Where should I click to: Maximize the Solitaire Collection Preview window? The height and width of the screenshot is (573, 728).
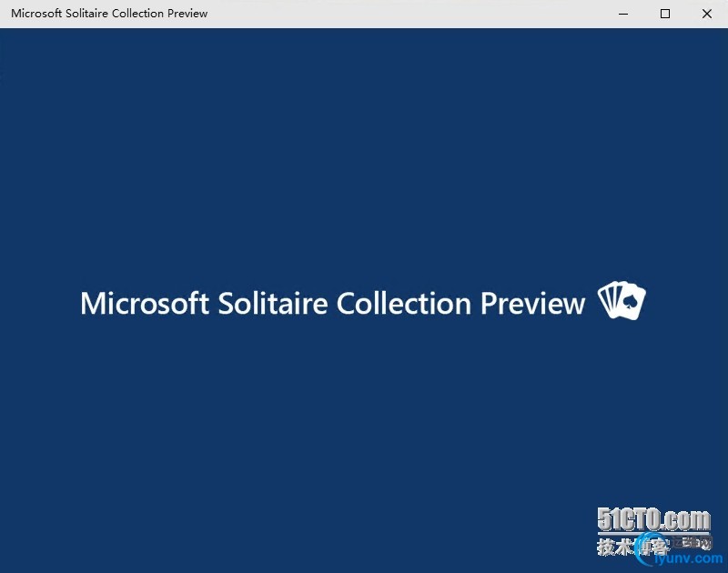[665, 14]
